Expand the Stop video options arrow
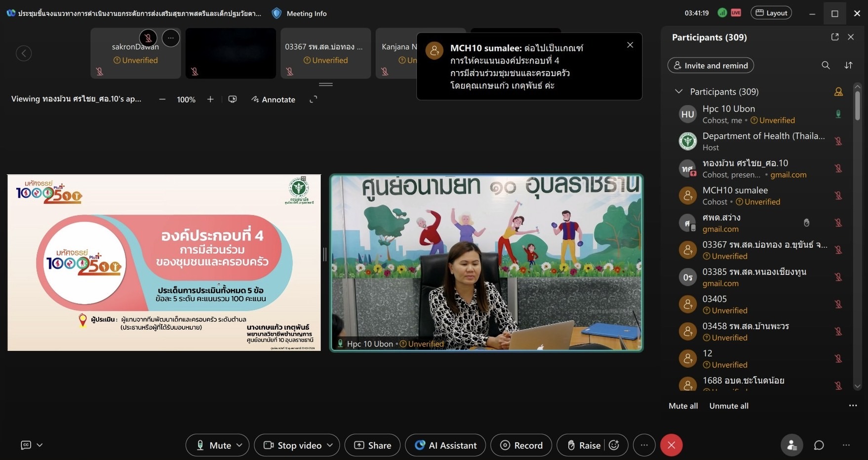This screenshot has height=460, width=868. coord(330,445)
